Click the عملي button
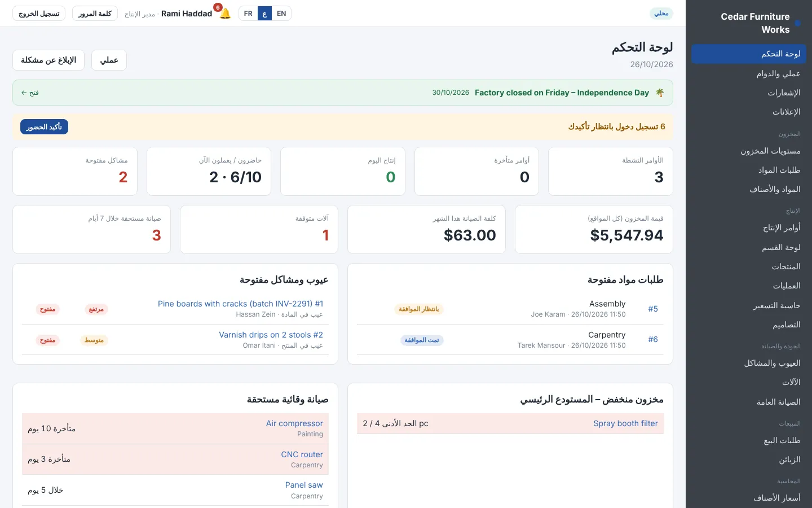 point(109,60)
